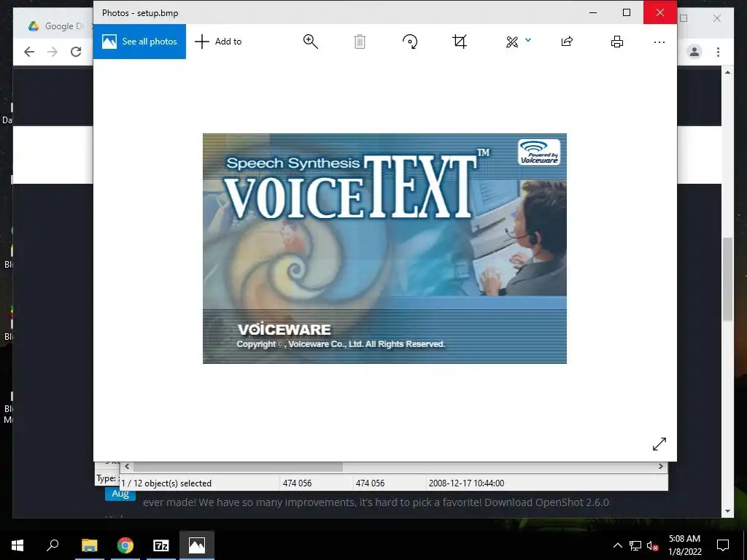Click the Aug date badge on webpage
The height and width of the screenshot is (560, 747).
[120, 494]
